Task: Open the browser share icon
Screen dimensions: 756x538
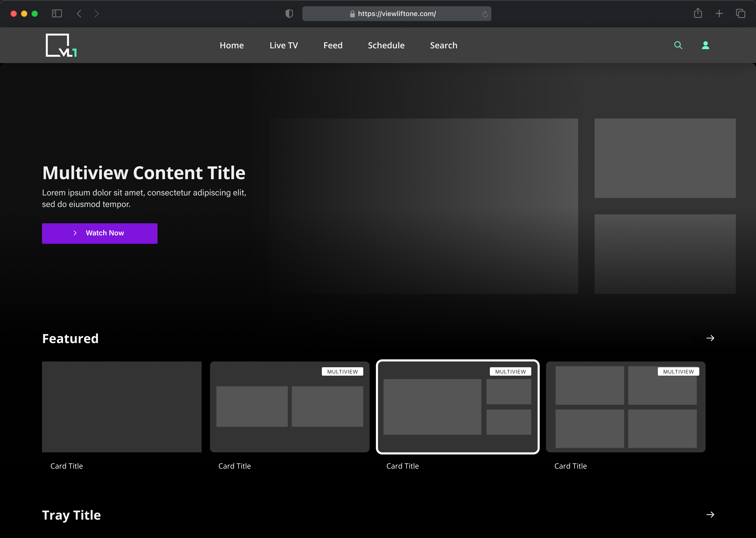Action: coord(698,13)
